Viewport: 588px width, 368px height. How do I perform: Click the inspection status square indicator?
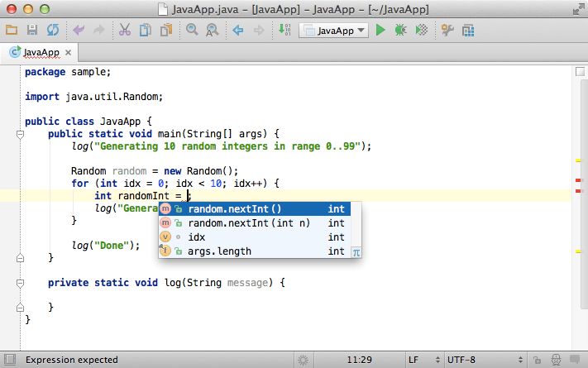(580, 72)
